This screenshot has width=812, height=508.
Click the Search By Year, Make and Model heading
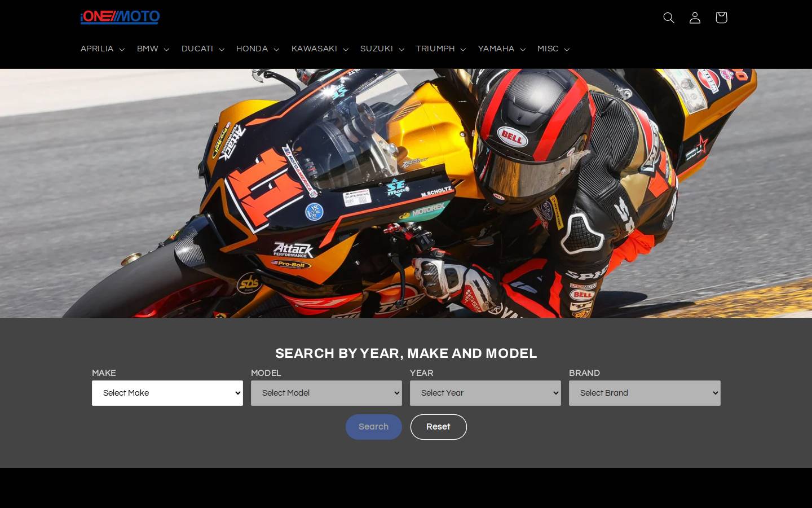pyautogui.click(x=406, y=353)
